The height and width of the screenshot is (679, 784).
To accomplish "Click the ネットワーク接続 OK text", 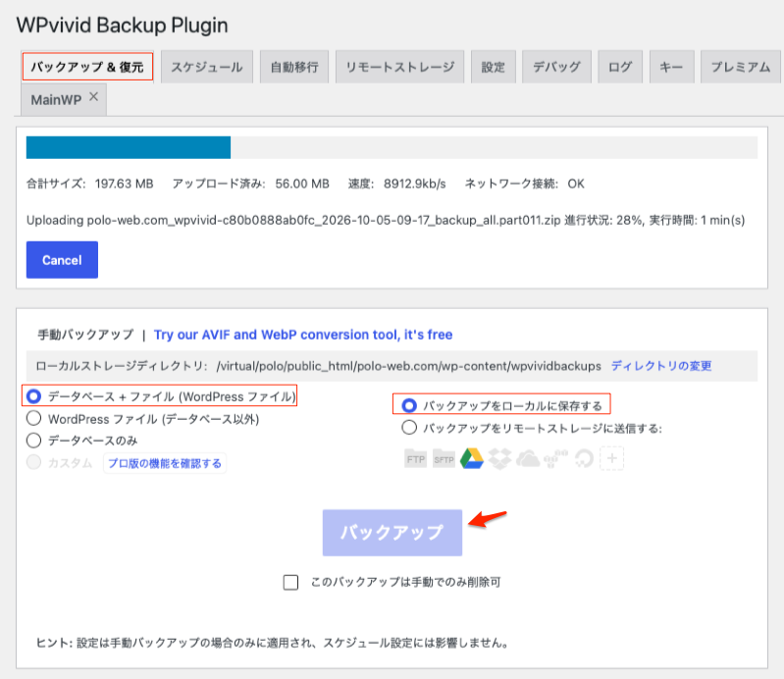I will [525, 183].
